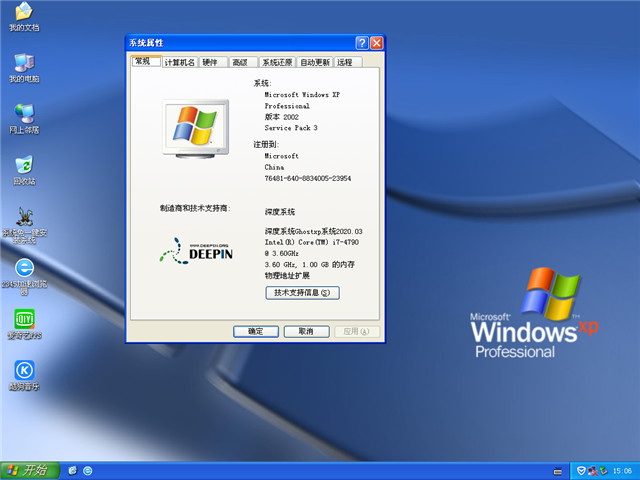
Task: Click the keyboard input method taskbar icon
Action: 558,471
